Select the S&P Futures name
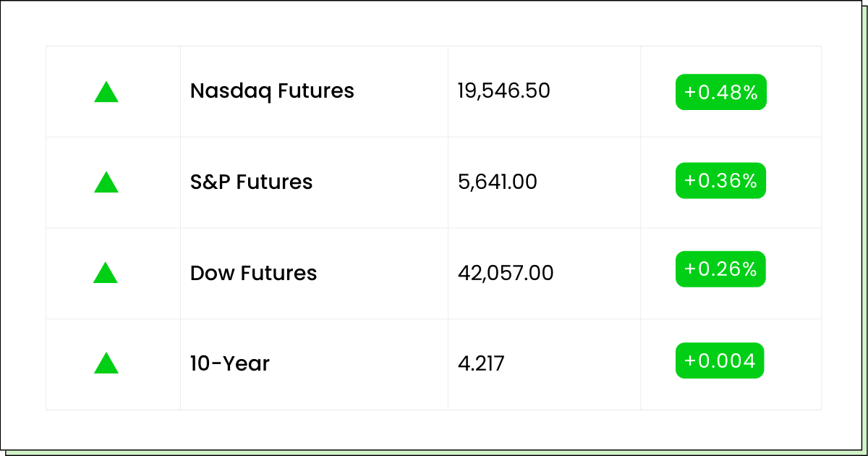This screenshot has height=456, width=868. pyautogui.click(x=251, y=182)
